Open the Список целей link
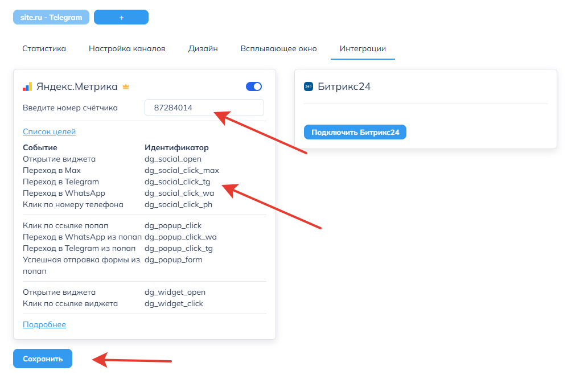 coord(49,132)
